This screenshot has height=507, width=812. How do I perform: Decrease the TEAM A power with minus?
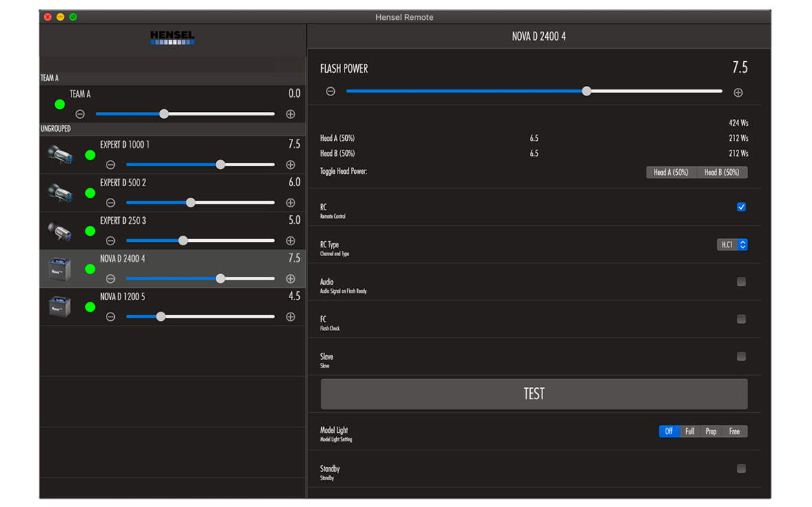point(80,114)
